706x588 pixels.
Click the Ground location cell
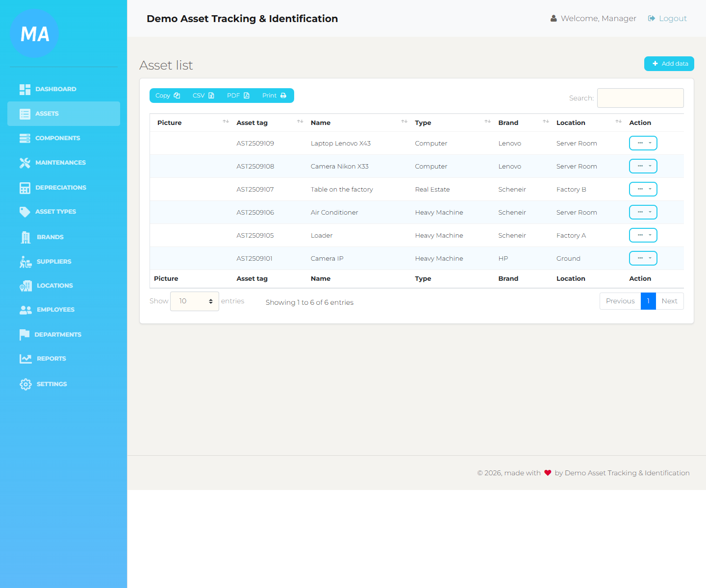point(568,259)
